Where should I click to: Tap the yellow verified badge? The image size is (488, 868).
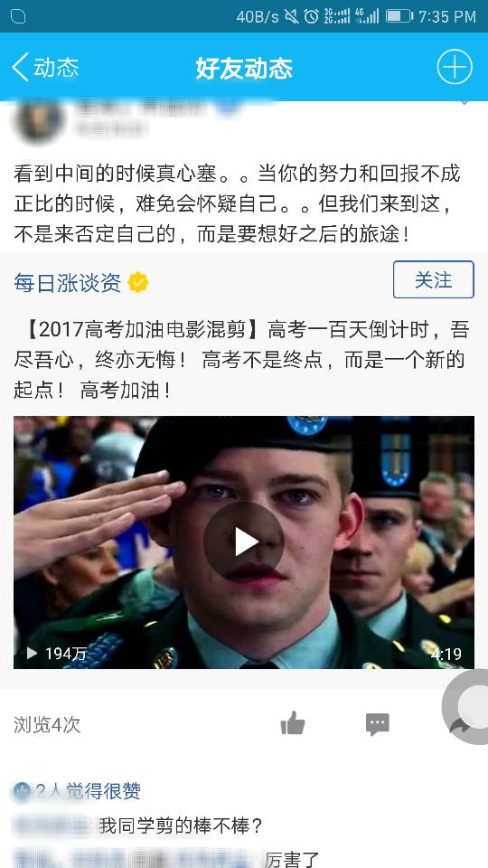pos(137,283)
